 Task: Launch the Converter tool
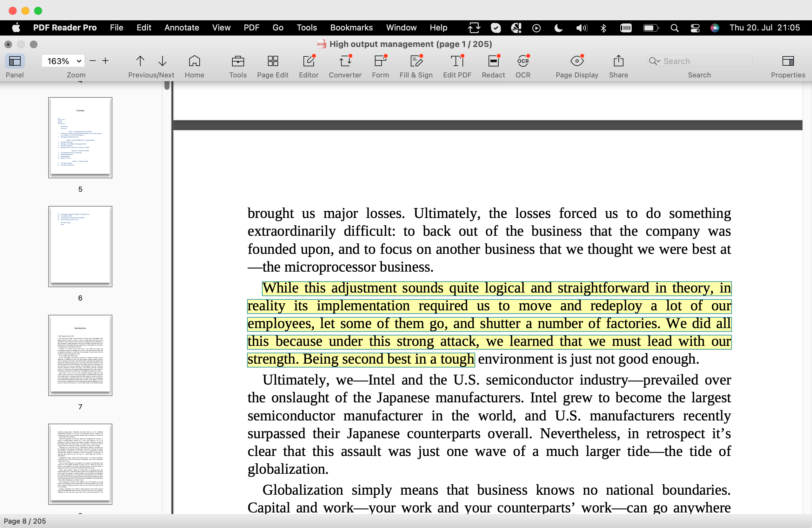(x=345, y=61)
